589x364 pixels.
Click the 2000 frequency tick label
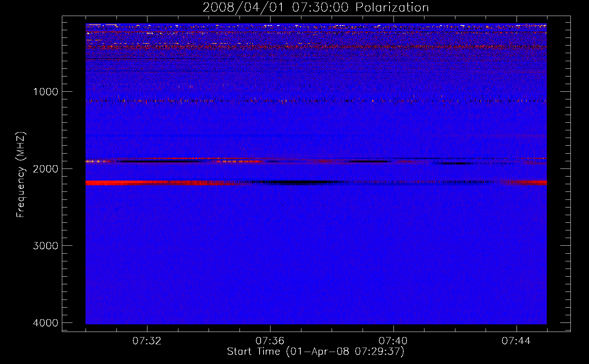[46, 169]
